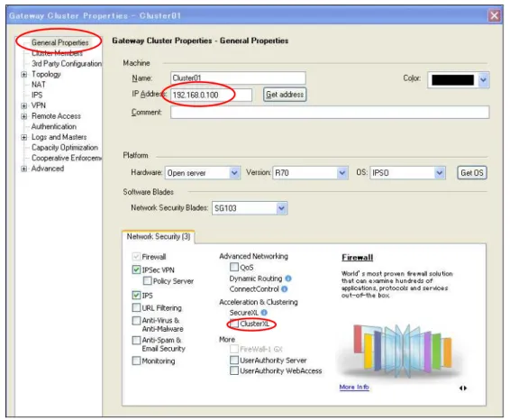Check the ClusterXL checkbox
This screenshot has width=510, height=420.
tap(234, 324)
